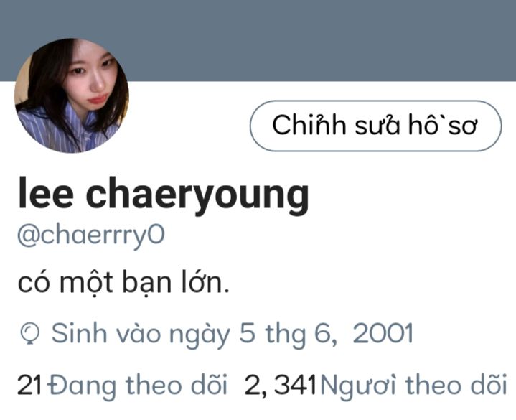Select the @chaerrry0 username handle
The height and width of the screenshot is (420, 516).
[91, 236]
